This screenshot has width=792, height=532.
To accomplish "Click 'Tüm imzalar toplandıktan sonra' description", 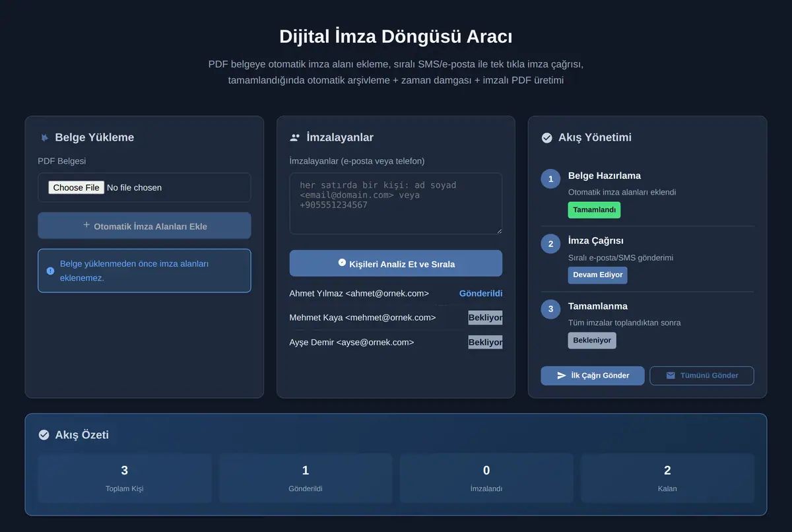I will (x=624, y=323).
